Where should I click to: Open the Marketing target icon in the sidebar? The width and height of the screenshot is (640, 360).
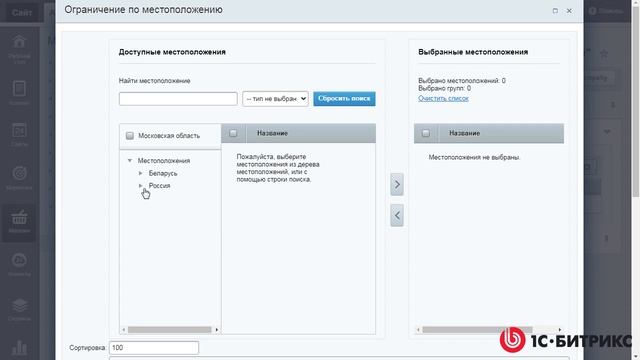19,173
